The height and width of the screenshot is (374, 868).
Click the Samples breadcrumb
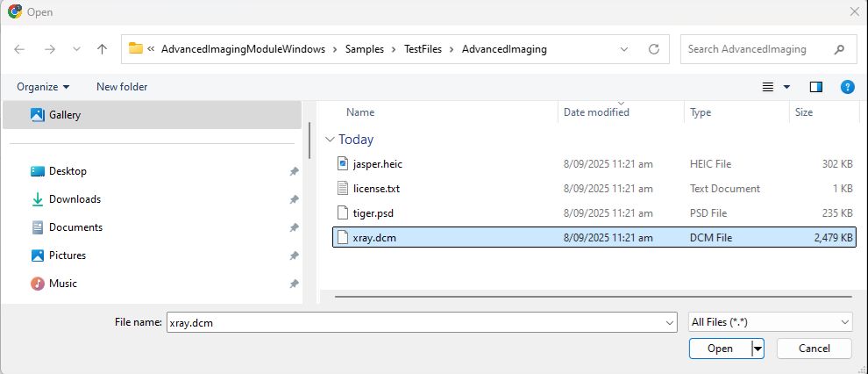click(x=364, y=49)
